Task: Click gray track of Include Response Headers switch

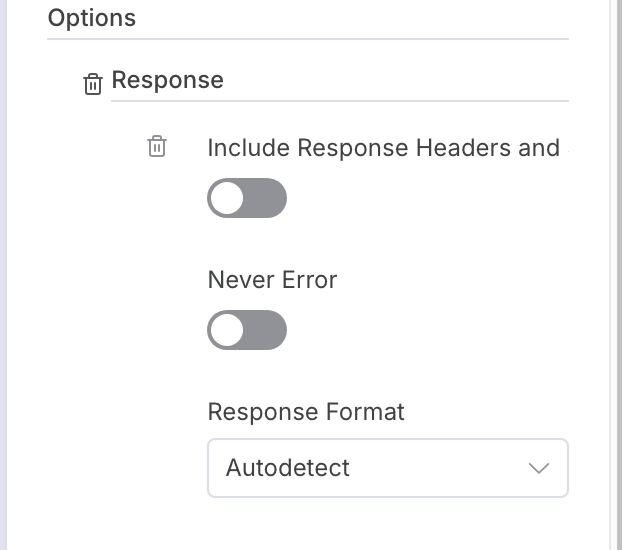Action: (x=266, y=198)
